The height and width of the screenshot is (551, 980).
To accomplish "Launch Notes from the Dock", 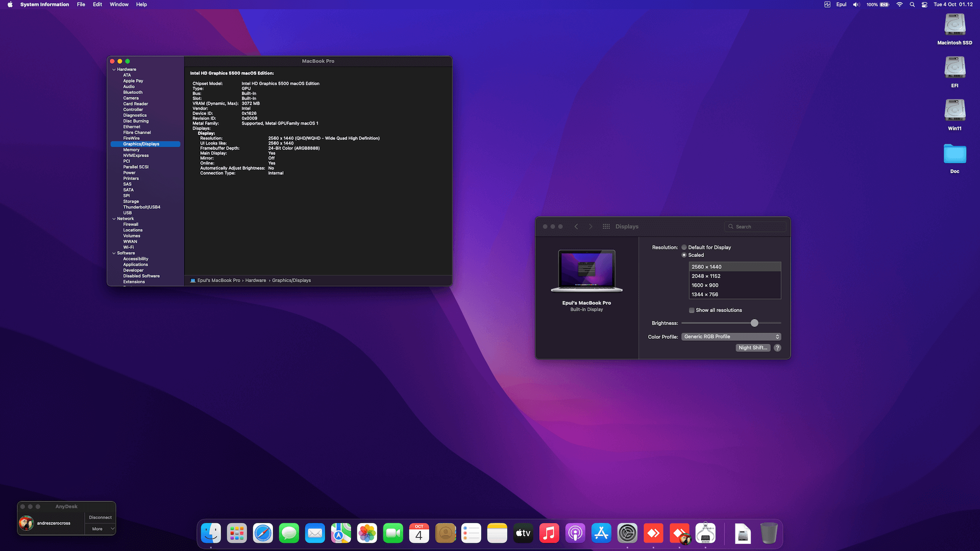I will click(x=497, y=533).
